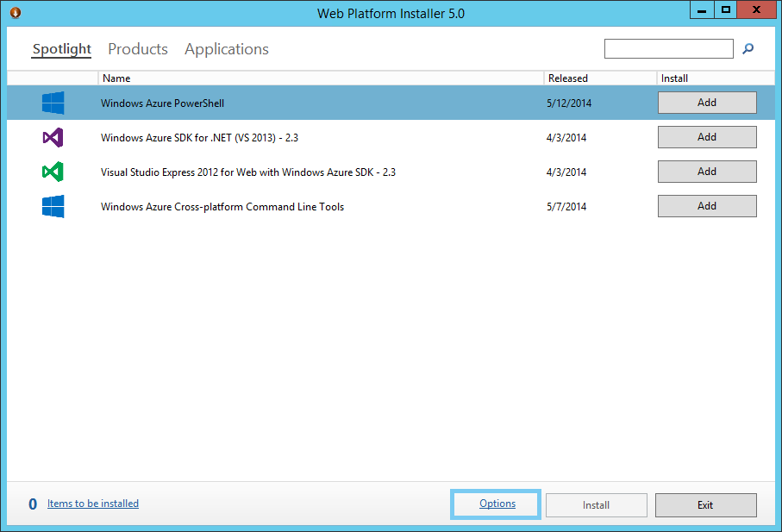The height and width of the screenshot is (532, 782).
Task: Close the Web Platform Installer window
Action: 756,10
